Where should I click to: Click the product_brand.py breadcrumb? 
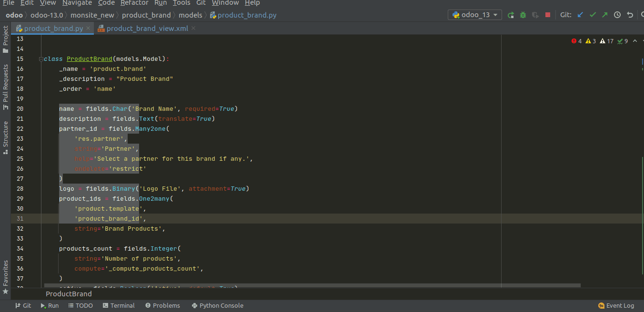coord(243,15)
